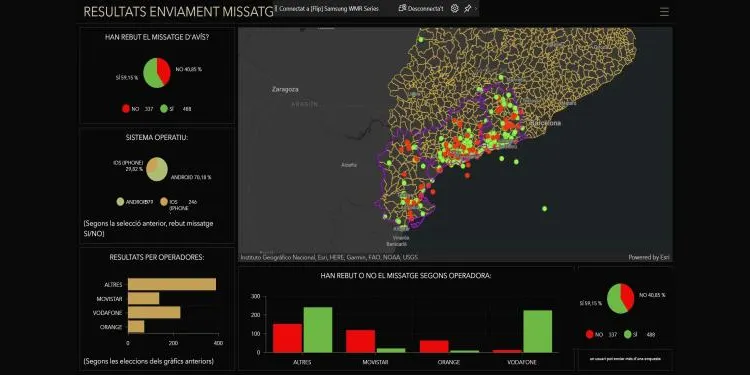Click 'Segons la selecció anterior' note text
Image resolution: width=750 pixels, height=375 pixels.
pos(148,228)
